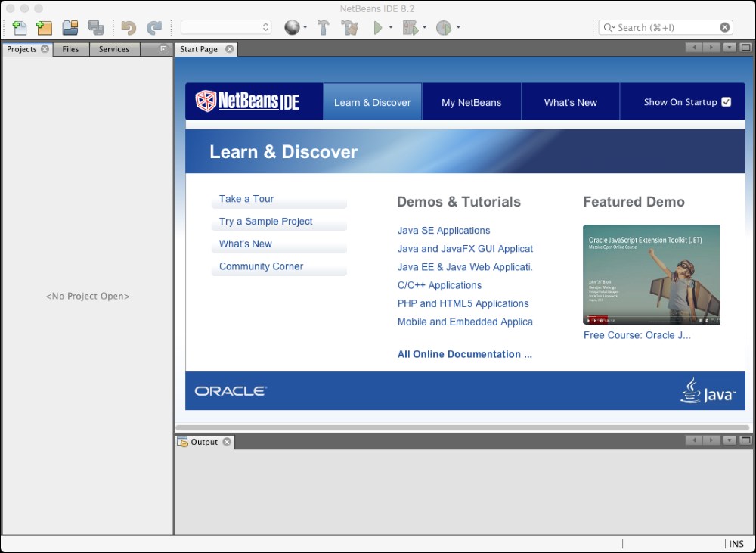Open the Output panel document list dropdown

click(729, 440)
